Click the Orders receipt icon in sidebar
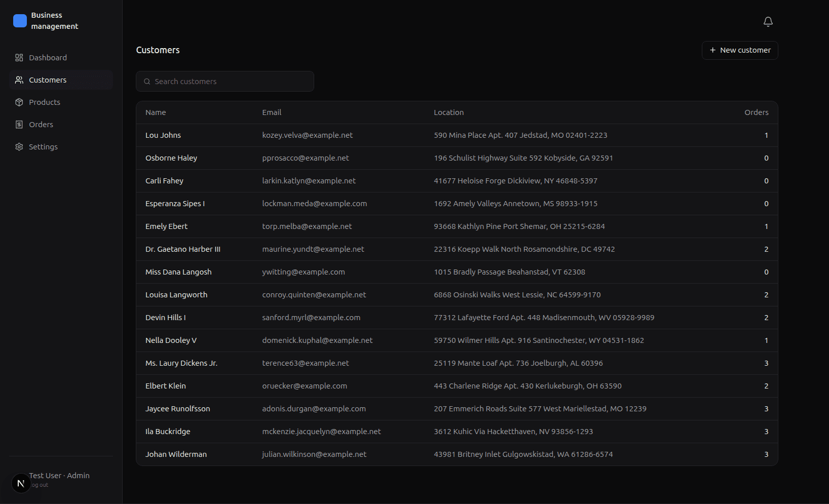 coord(19,125)
